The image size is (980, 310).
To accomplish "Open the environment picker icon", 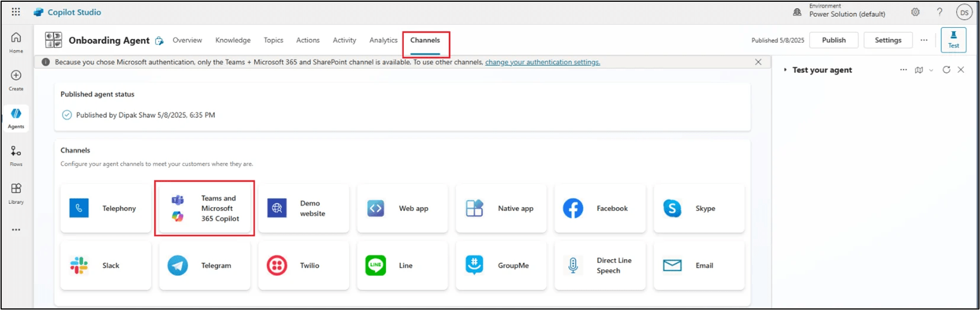I will coord(797,12).
